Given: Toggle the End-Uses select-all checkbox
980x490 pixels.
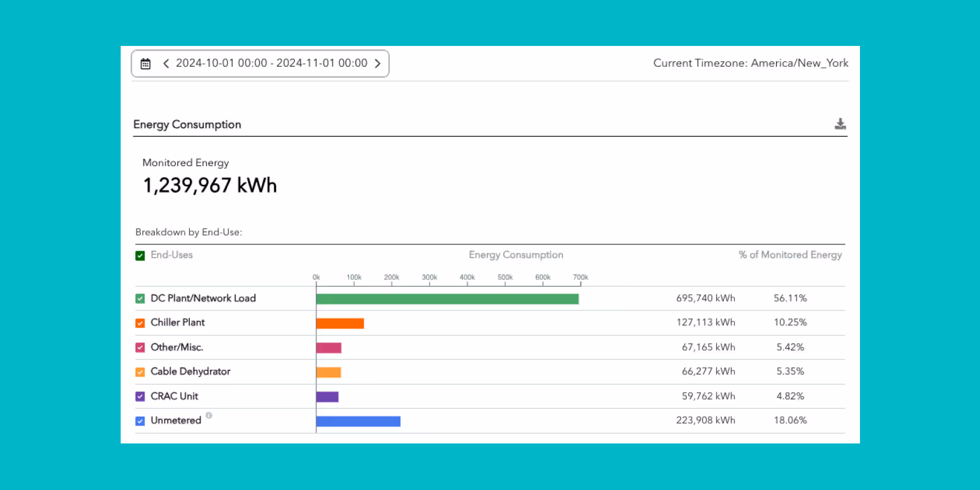Looking at the screenshot, I should click(x=140, y=255).
